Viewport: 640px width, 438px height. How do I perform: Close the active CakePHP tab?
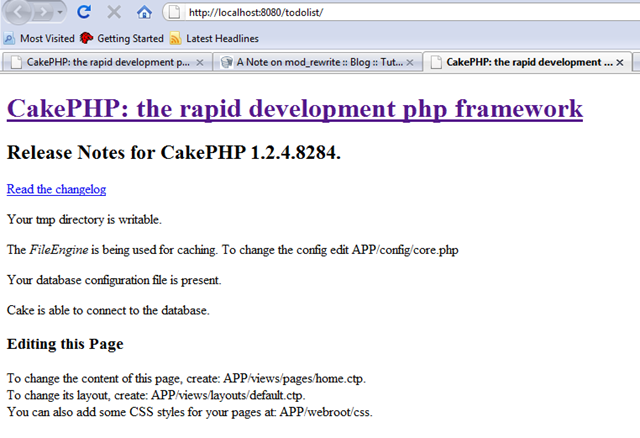pyautogui.click(x=620, y=62)
